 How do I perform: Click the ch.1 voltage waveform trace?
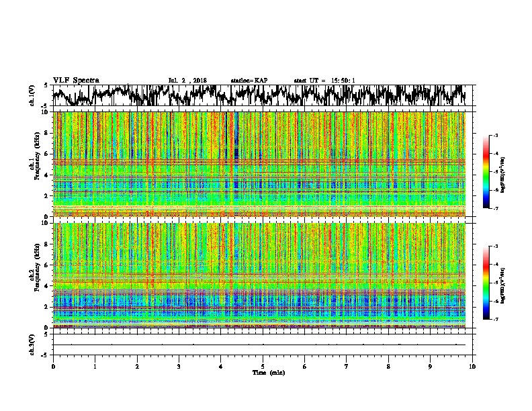click(259, 95)
